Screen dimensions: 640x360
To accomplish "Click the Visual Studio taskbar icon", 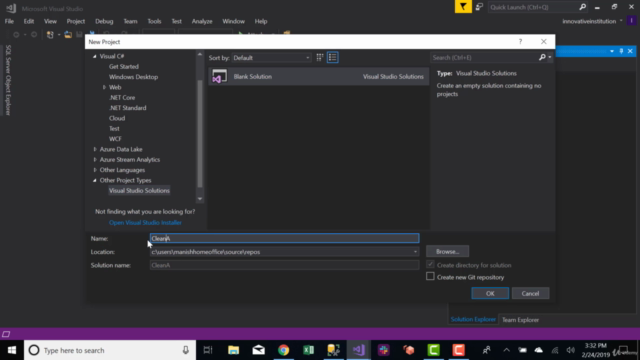I will [358, 350].
